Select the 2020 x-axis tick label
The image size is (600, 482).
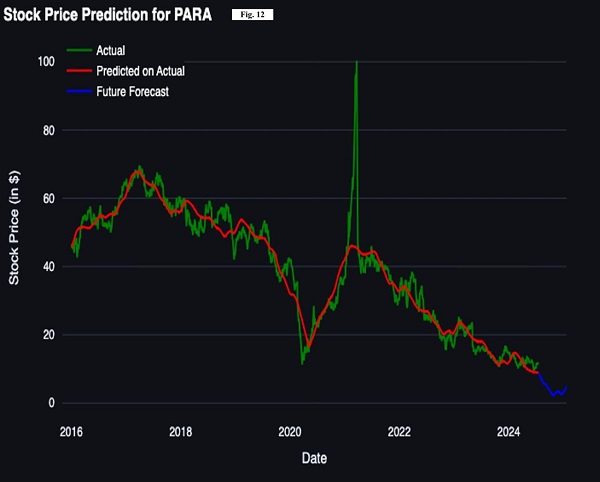click(290, 432)
